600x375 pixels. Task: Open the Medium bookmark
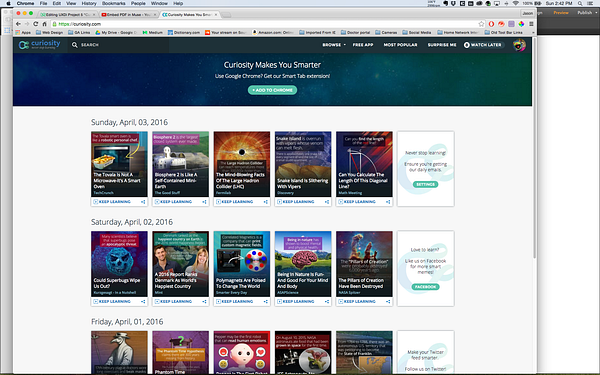point(153,33)
